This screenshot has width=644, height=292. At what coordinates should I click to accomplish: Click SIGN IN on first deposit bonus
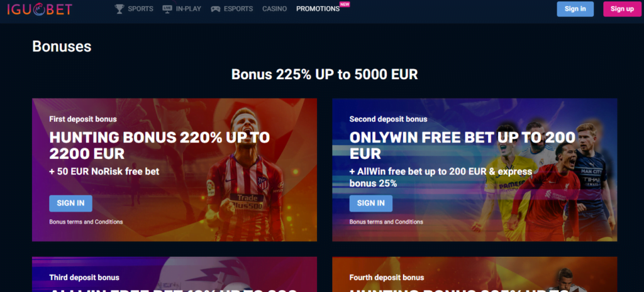[x=70, y=203]
